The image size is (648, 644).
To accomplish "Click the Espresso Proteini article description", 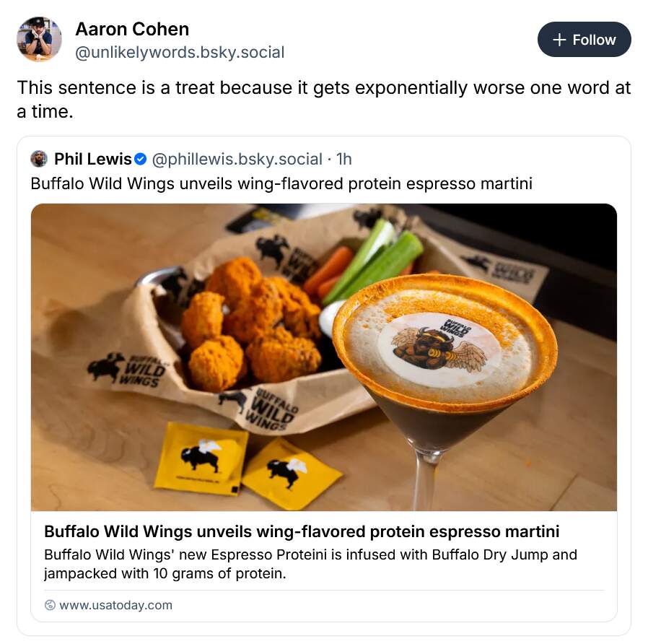I will point(310,565).
